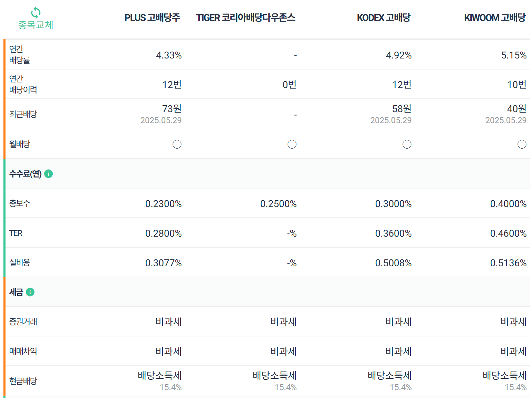Image resolution: width=532 pixels, height=398 pixels.
Task: Click the 수수료(연) section heading
Action: click(25, 174)
